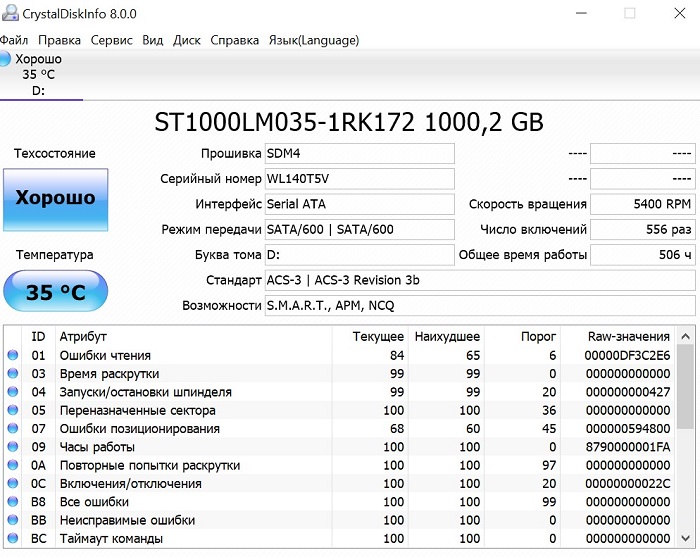Click the Текущее column header
The image size is (700, 557).
pos(378,336)
